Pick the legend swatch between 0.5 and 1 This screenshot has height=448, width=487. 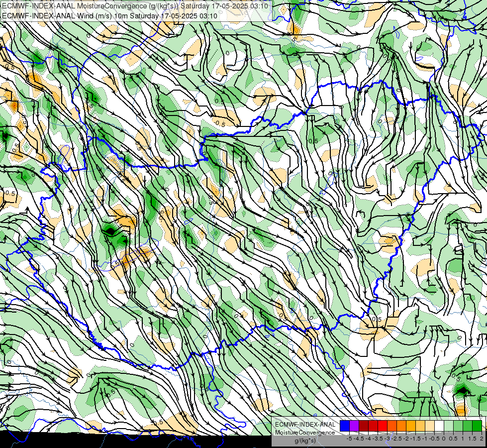tap(458, 426)
